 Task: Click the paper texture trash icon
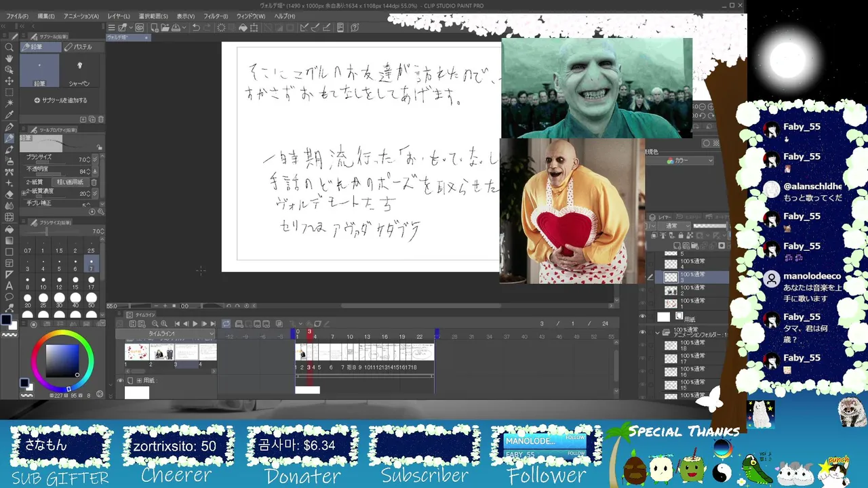[94, 182]
